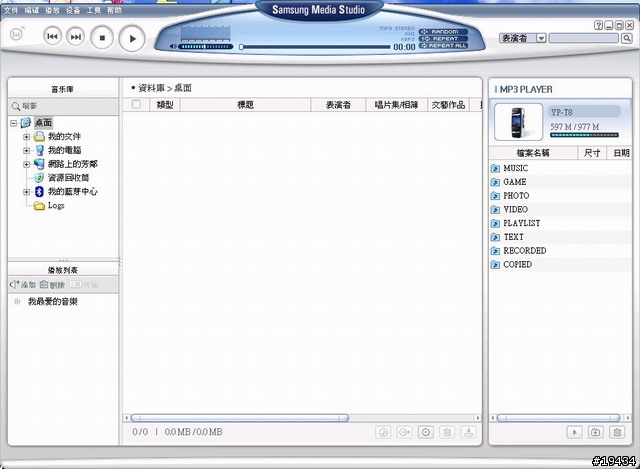The height and width of the screenshot is (469, 640).
Task: Check the select-all checkbox in header
Action: (136, 104)
